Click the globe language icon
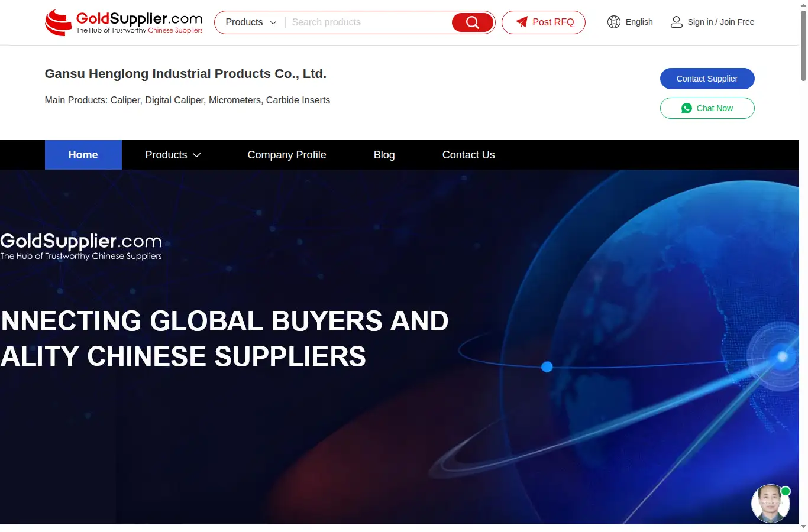Viewport: 808px width, 532px height. 614,22
